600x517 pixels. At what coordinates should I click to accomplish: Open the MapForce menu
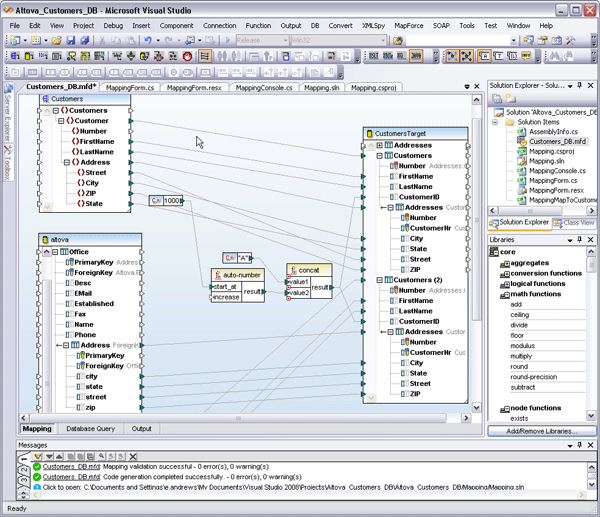click(x=409, y=26)
